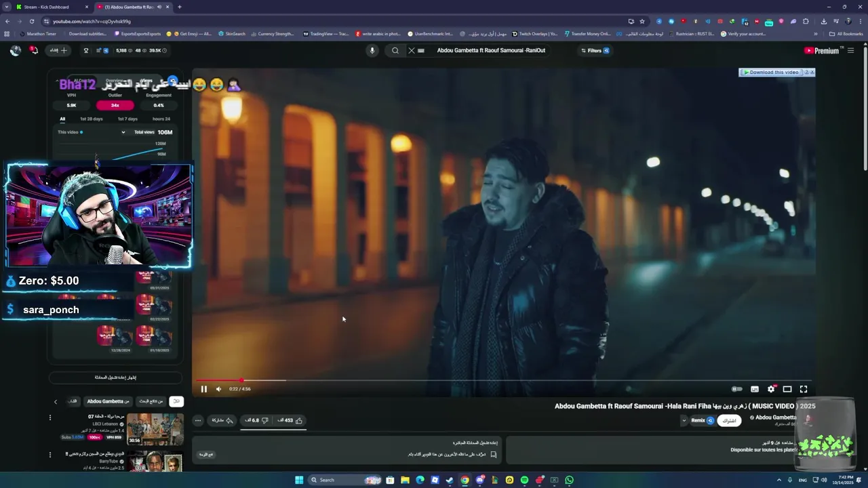Share the video using the share button
Image resolution: width=868 pixels, height=488 pixels.
point(222,420)
